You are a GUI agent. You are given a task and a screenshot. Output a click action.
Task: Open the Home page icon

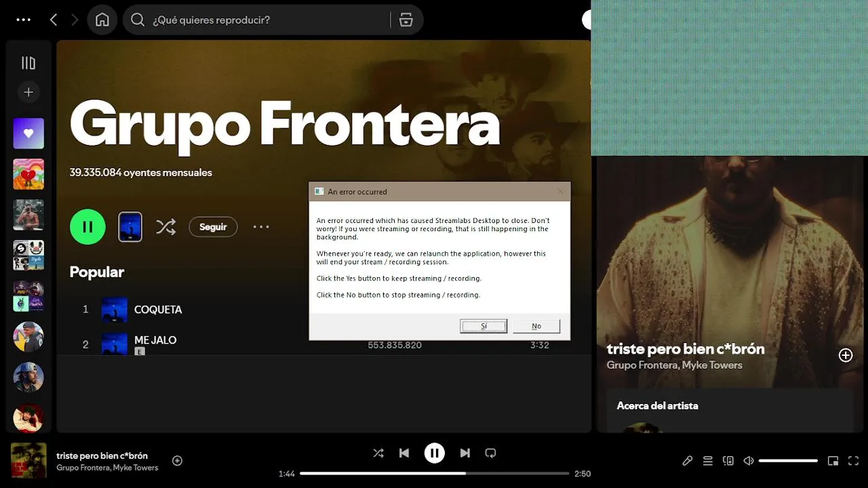pyautogui.click(x=102, y=20)
